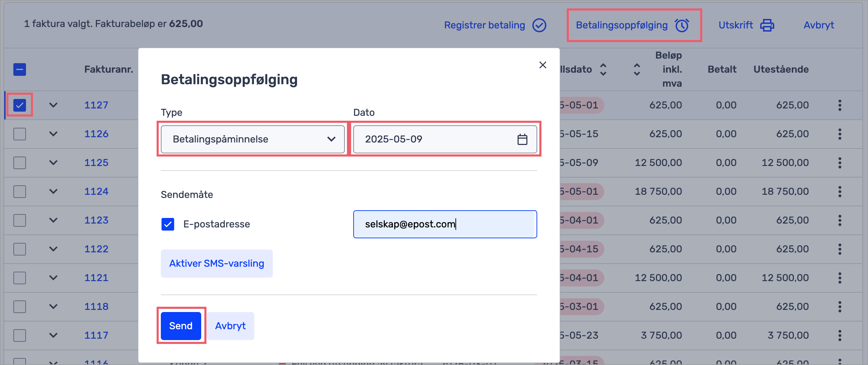Open Betalingsoppfølging via the alarm clock icon

[682, 25]
